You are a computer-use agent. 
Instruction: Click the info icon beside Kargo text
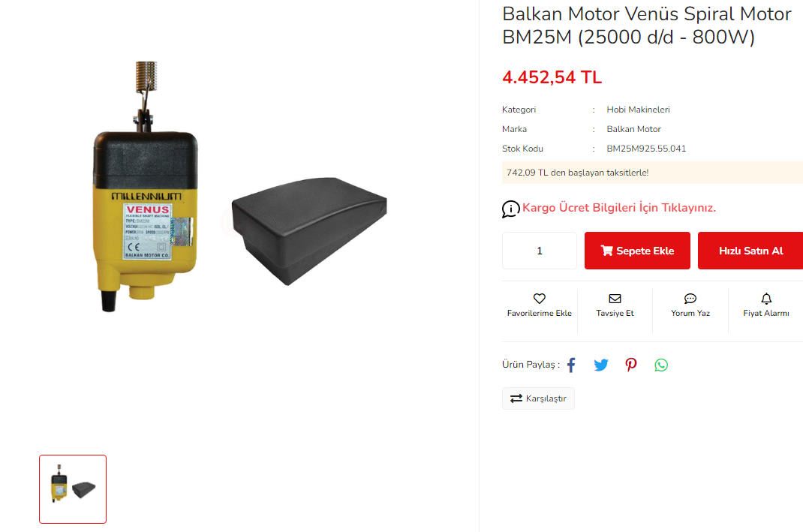click(x=510, y=209)
